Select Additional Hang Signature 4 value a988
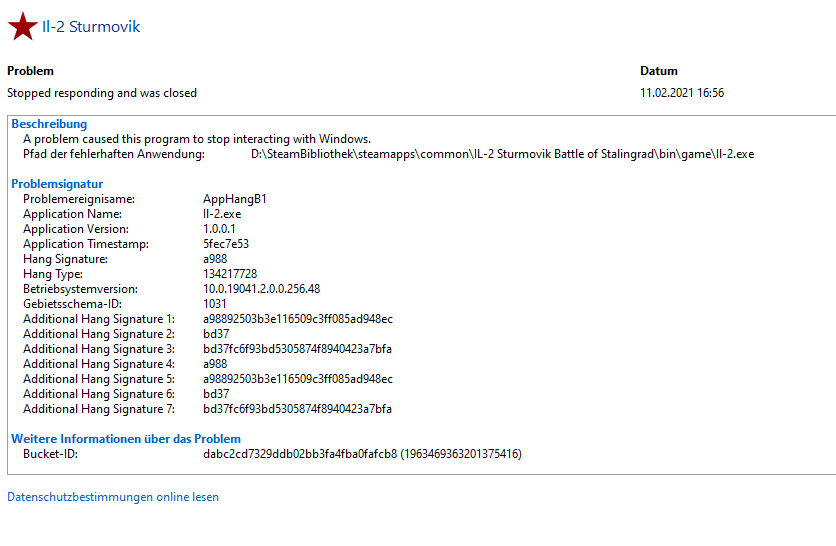Image resolution: width=836 pixels, height=546 pixels. (x=215, y=364)
